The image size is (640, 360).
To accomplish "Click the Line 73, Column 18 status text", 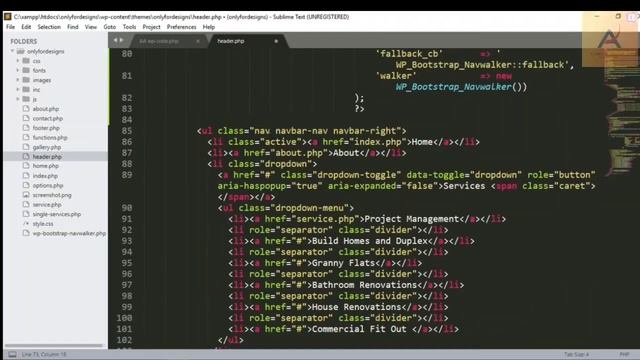I will (x=44, y=354).
